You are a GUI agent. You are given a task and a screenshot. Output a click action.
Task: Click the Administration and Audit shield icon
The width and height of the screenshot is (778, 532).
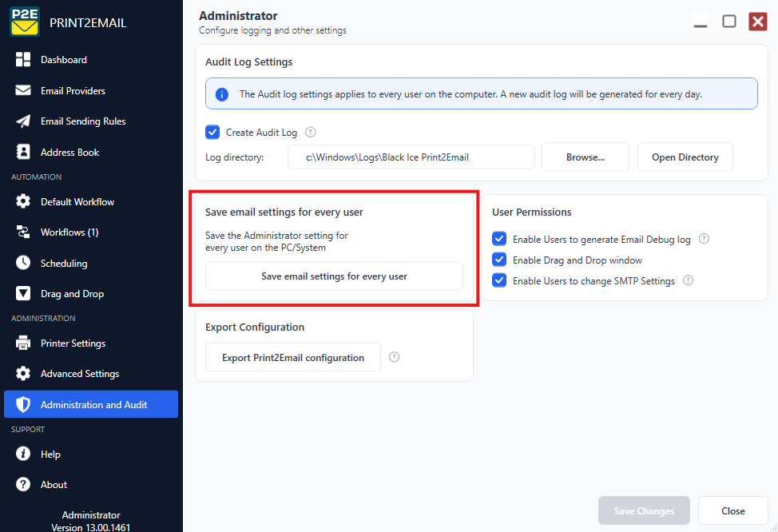click(23, 404)
